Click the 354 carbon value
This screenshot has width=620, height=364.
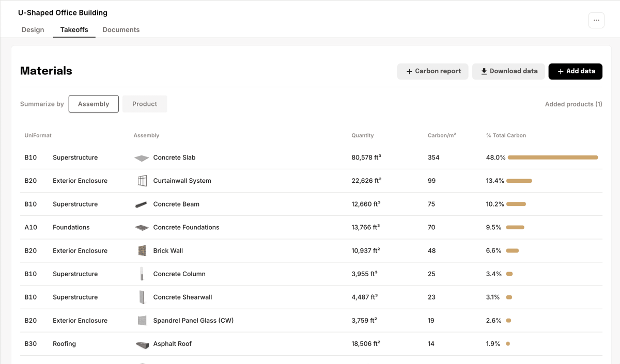[x=433, y=157]
